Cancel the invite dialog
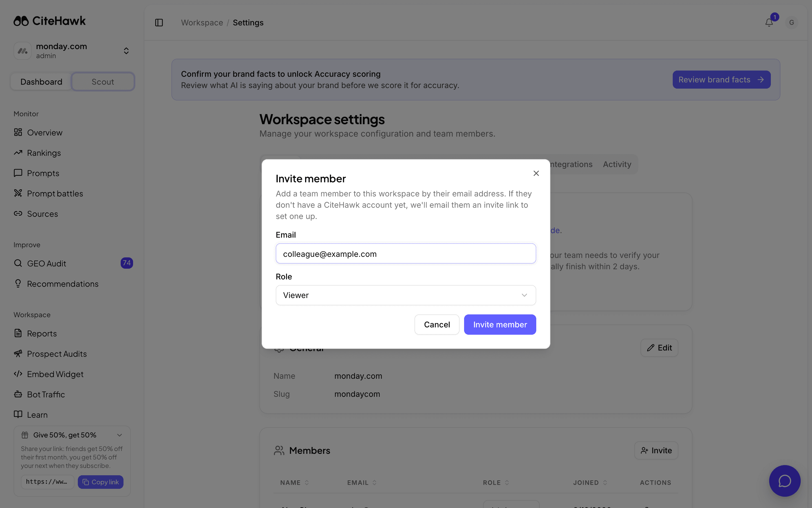The width and height of the screenshot is (812, 508). click(x=437, y=325)
